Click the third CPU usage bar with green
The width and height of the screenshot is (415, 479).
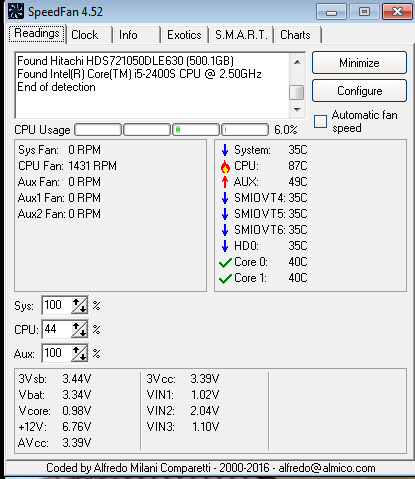point(196,130)
